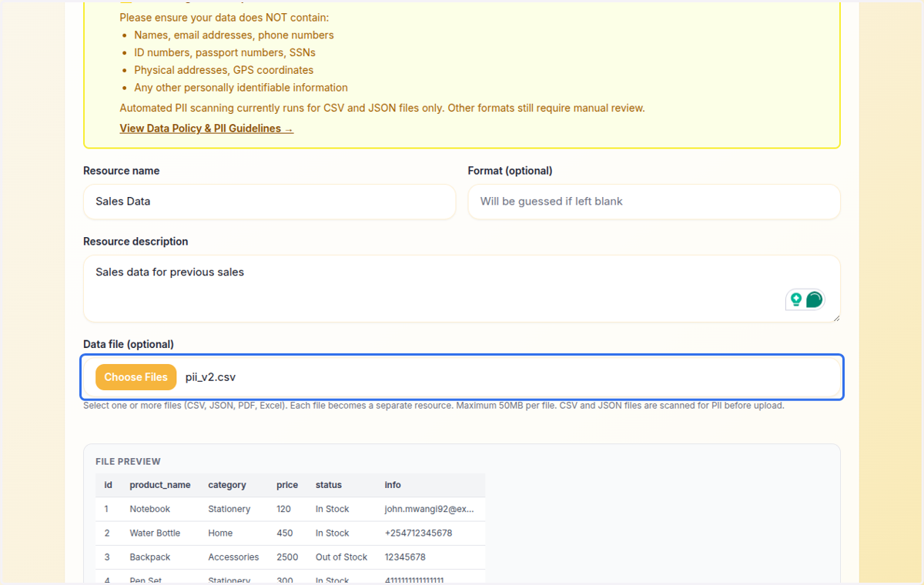This screenshot has height=585, width=924.
Task: Click the Notebook product cell
Action: (x=150, y=509)
